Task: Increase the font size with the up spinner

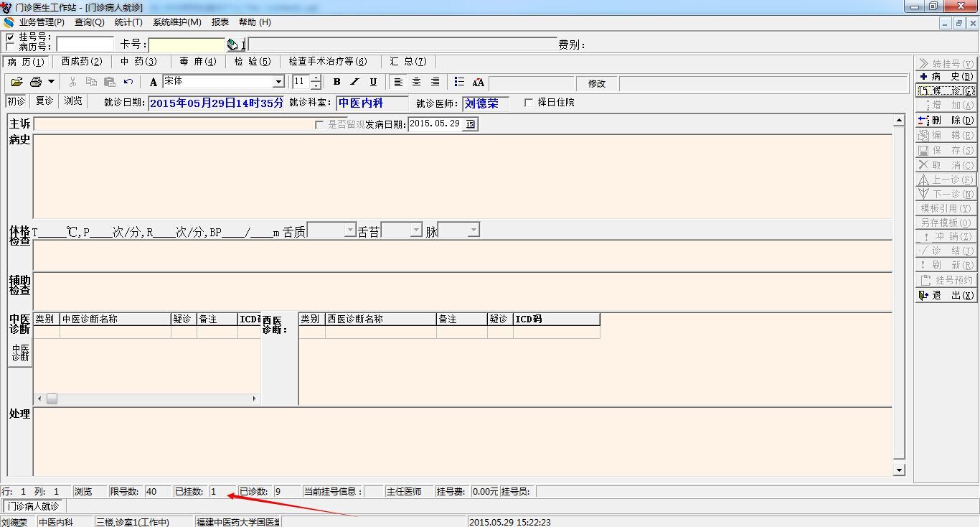Action: 316,78
